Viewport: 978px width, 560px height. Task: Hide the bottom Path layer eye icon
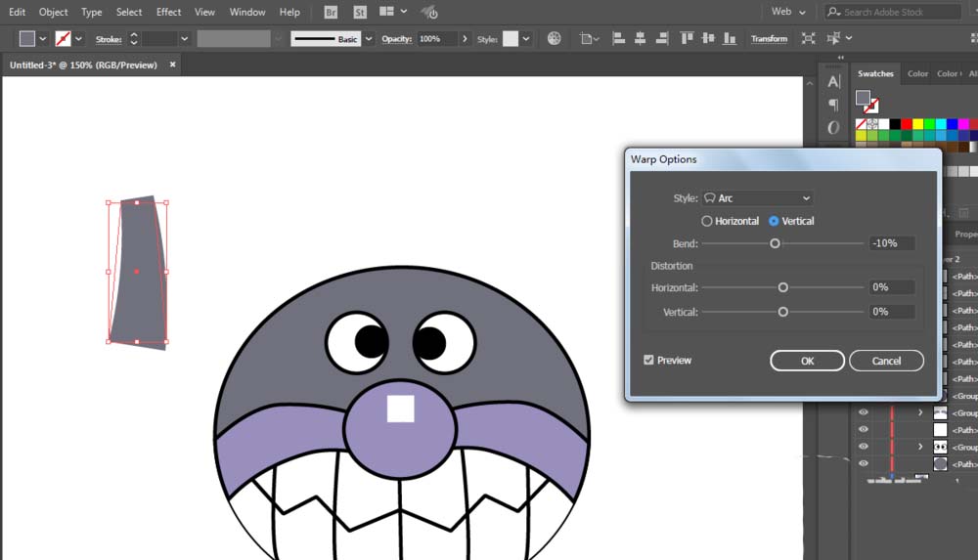click(x=864, y=463)
